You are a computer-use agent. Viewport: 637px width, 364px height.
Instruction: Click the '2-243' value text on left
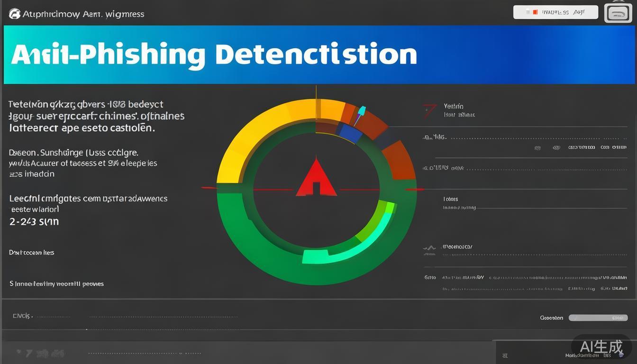tap(34, 221)
